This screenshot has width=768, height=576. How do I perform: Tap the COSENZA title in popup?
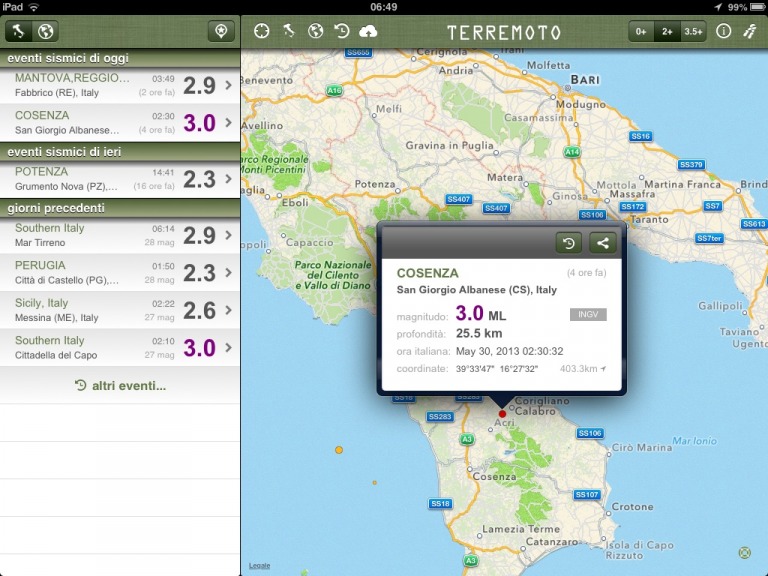pyautogui.click(x=428, y=273)
